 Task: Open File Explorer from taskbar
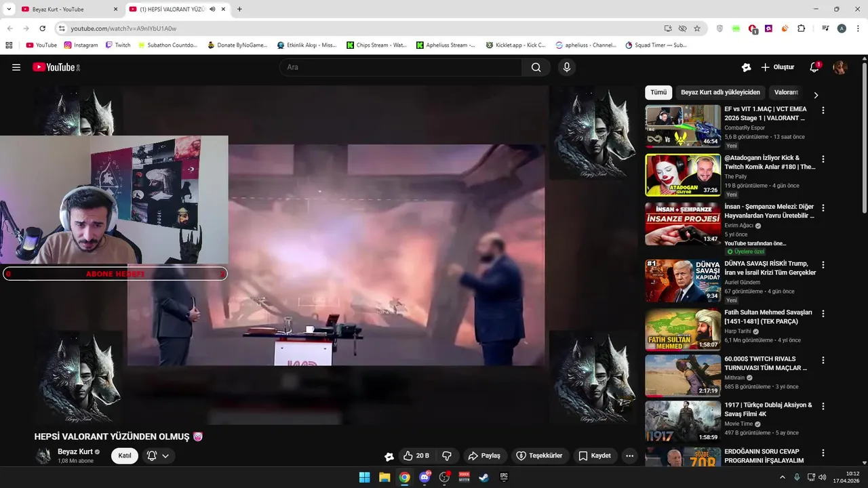coord(384,477)
